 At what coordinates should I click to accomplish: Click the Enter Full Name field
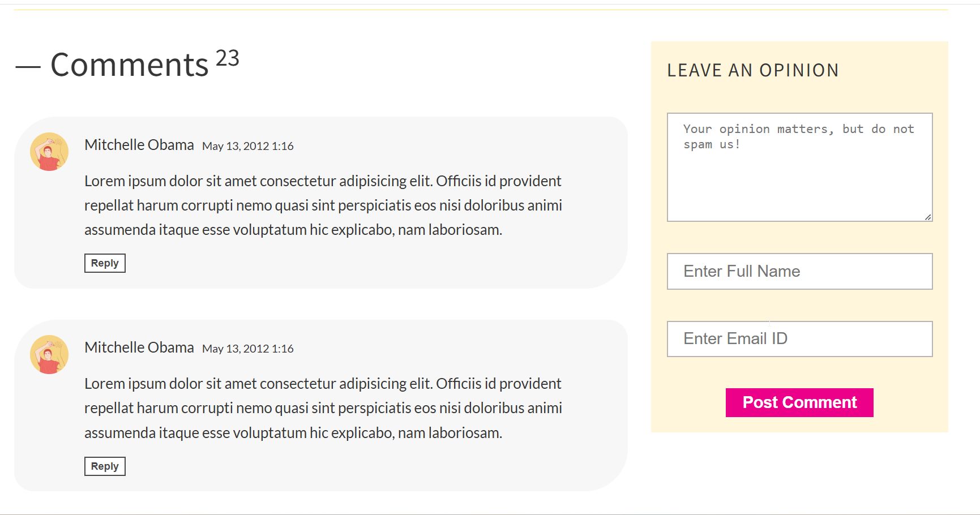pos(799,272)
